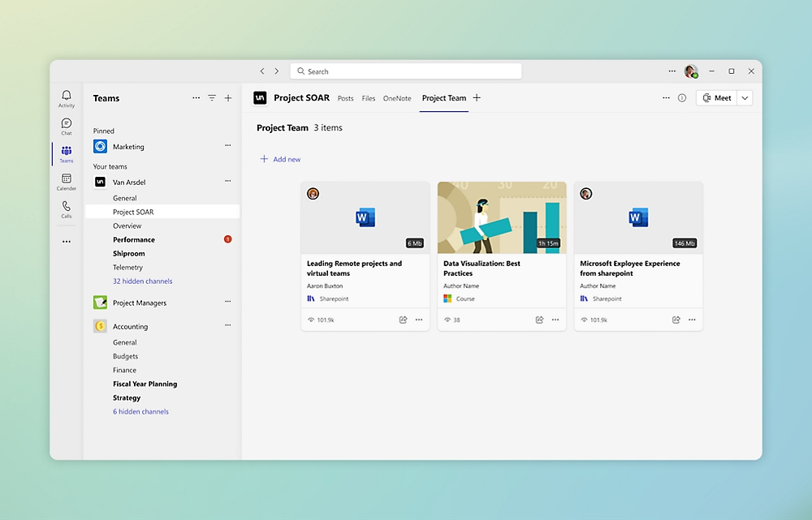Open more options for Van Arsdel team
Viewport: 812px width, 520px height.
(227, 182)
